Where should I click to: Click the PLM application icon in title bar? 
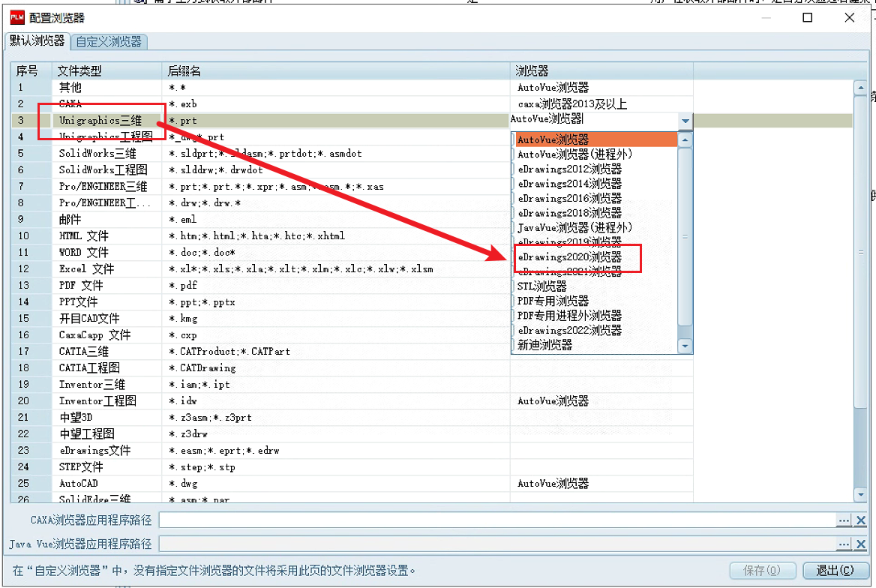(17, 18)
